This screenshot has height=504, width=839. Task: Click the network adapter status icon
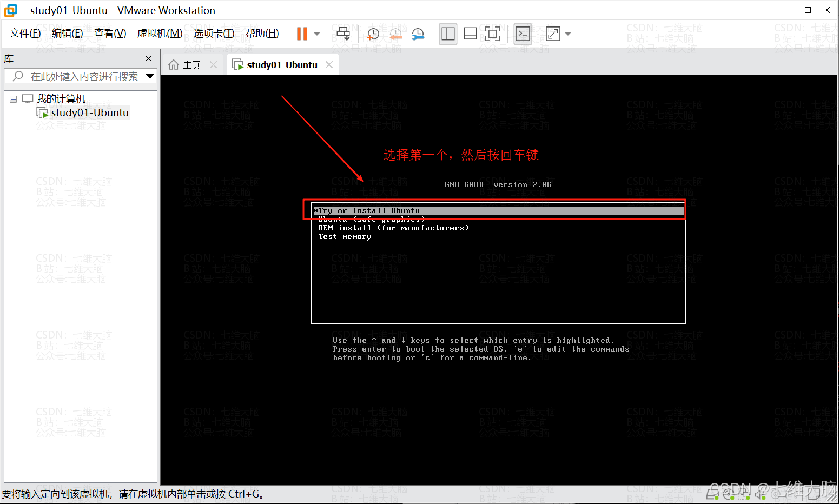[x=744, y=494]
